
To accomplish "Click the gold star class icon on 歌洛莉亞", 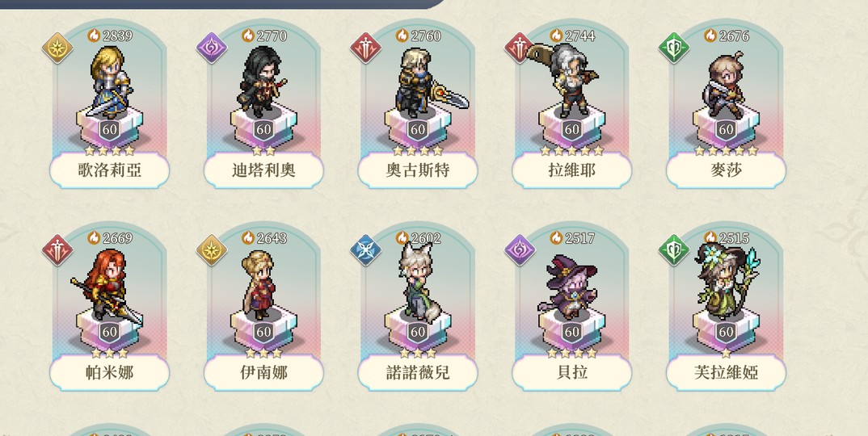I will click(57, 48).
